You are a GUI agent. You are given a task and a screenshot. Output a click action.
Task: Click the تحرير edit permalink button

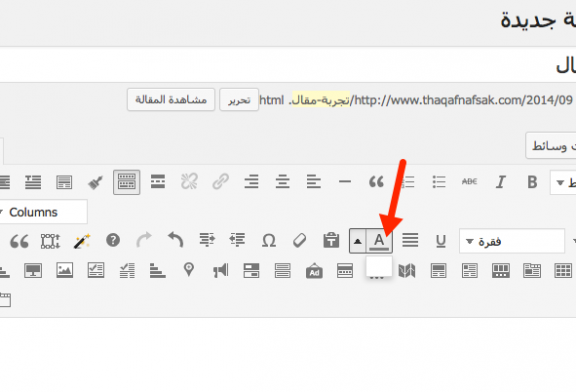(x=239, y=100)
